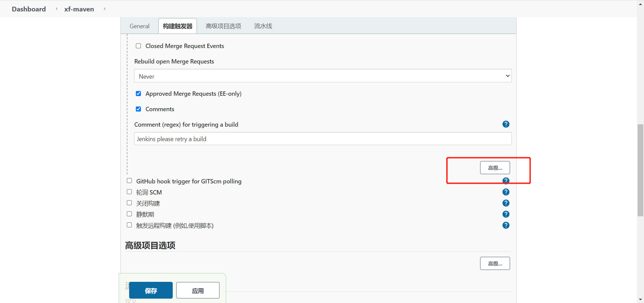
Task: Enable Closed Merge Request Events
Action: pos(139,46)
